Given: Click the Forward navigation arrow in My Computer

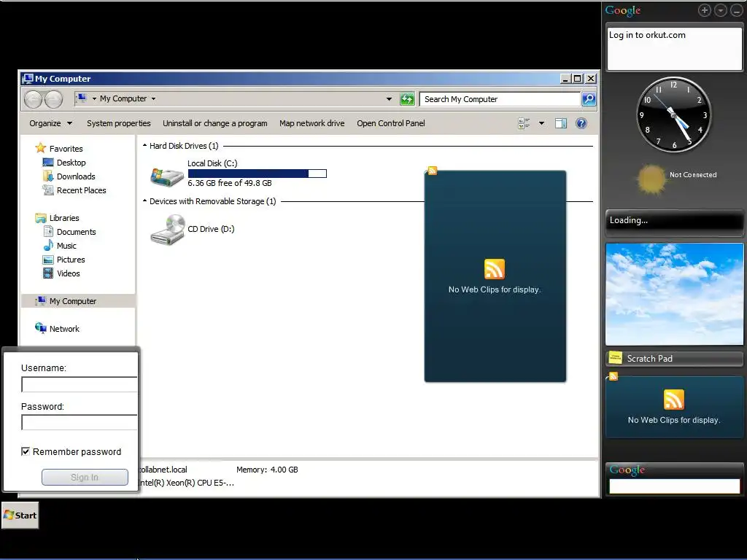Looking at the screenshot, I should pos(53,99).
